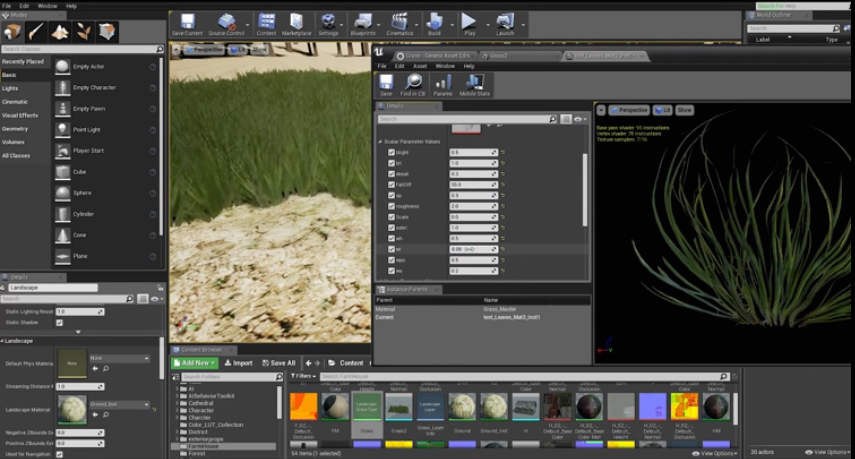Navigate back in the Content Browser
This screenshot has height=459, width=855.
coord(309,363)
